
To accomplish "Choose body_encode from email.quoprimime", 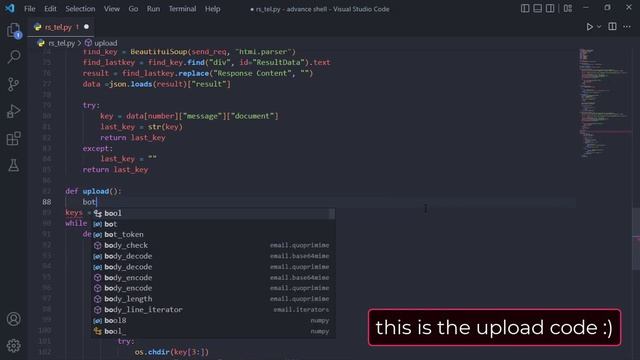I will (x=212, y=288).
